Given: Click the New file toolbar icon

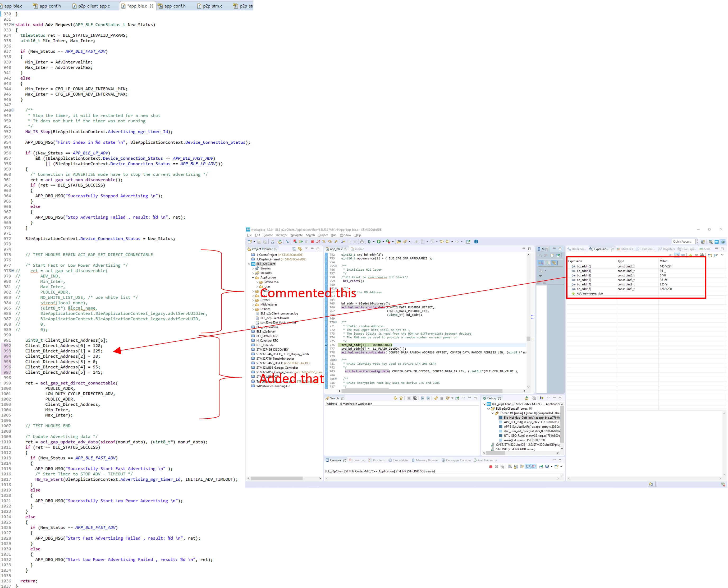Looking at the screenshot, I should 250,242.
